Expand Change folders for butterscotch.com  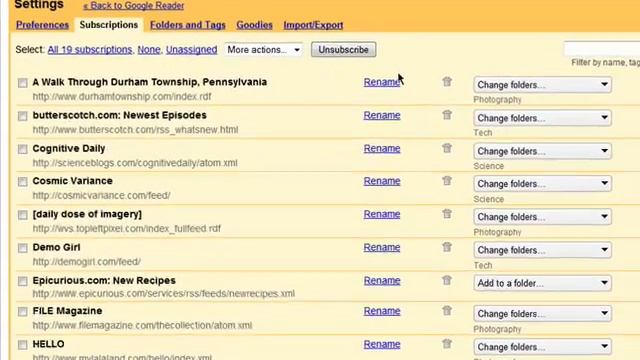pos(542,118)
